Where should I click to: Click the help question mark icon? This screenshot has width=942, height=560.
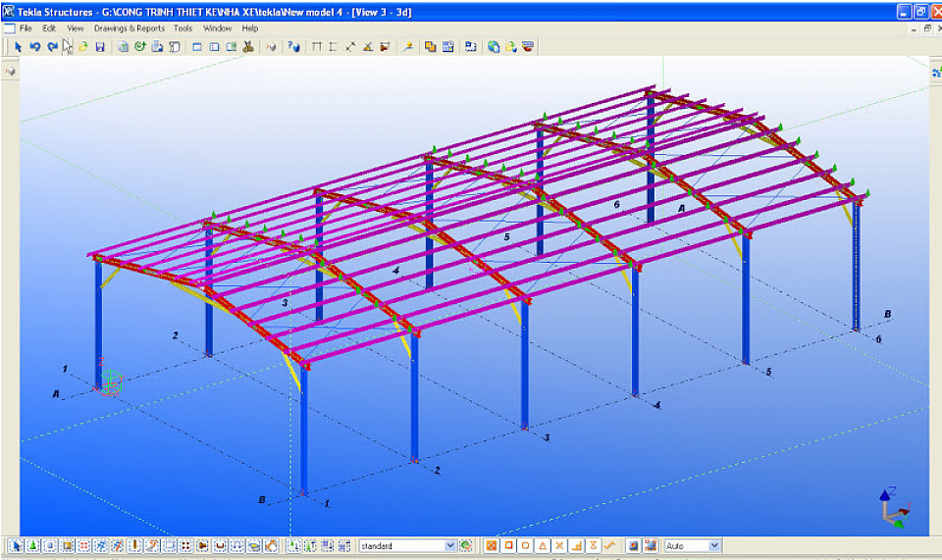292,46
